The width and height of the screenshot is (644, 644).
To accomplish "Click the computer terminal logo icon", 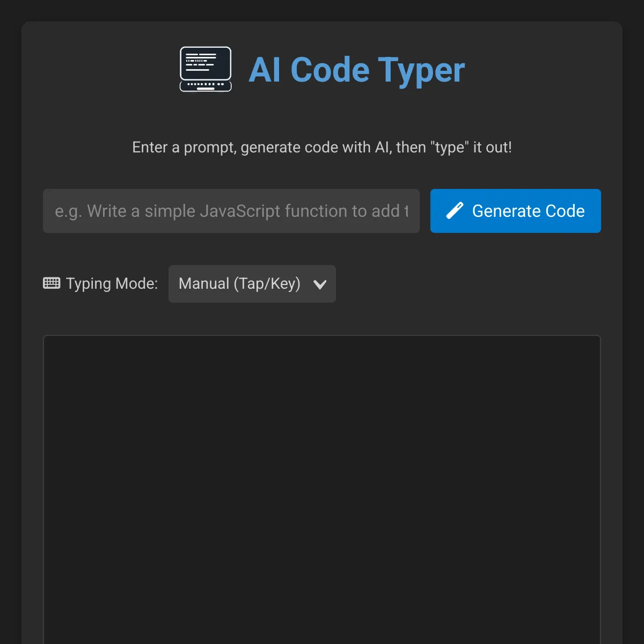I will point(206,69).
